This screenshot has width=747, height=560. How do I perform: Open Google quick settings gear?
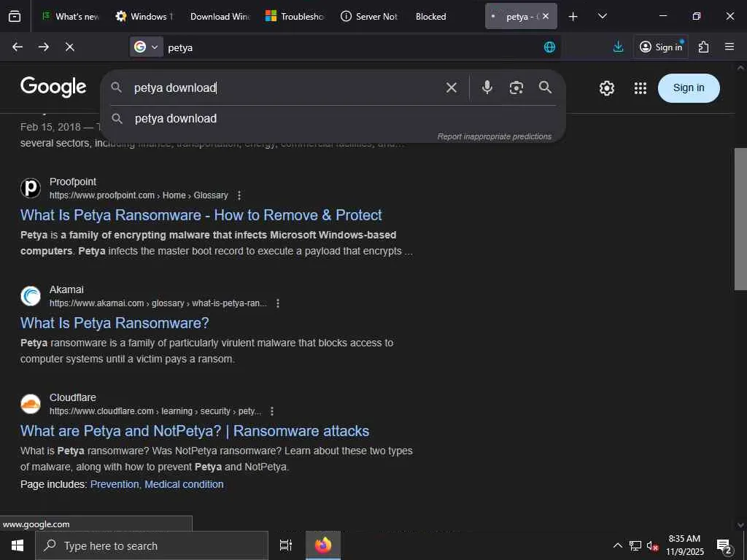(x=606, y=88)
